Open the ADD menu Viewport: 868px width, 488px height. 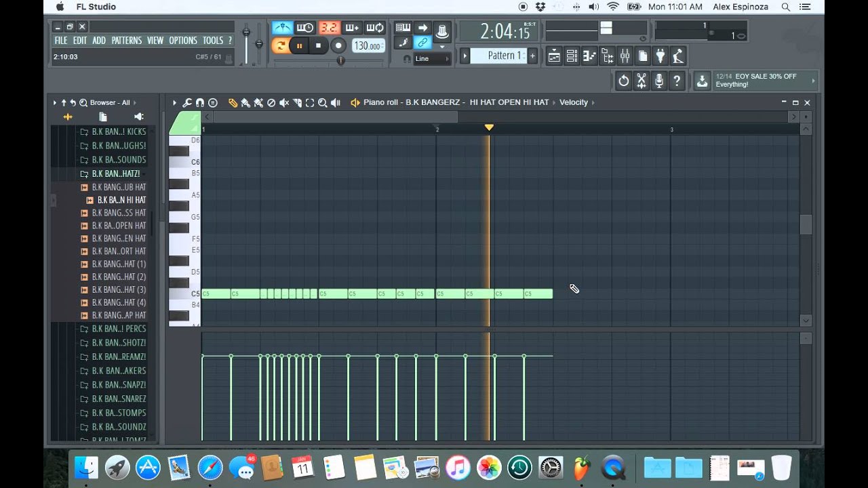[x=99, y=41]
